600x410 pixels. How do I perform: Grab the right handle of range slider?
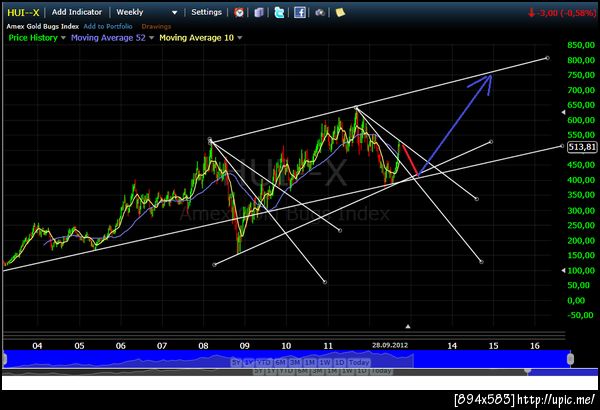point(570,359)
